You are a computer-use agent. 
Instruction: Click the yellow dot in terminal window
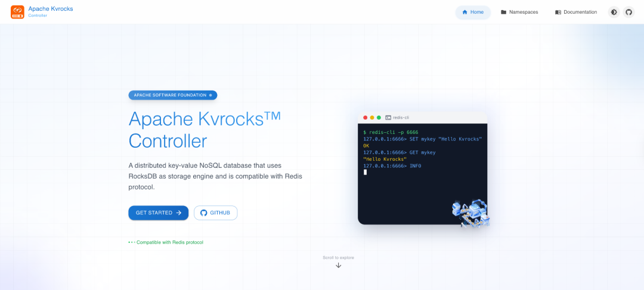[372, 117]
